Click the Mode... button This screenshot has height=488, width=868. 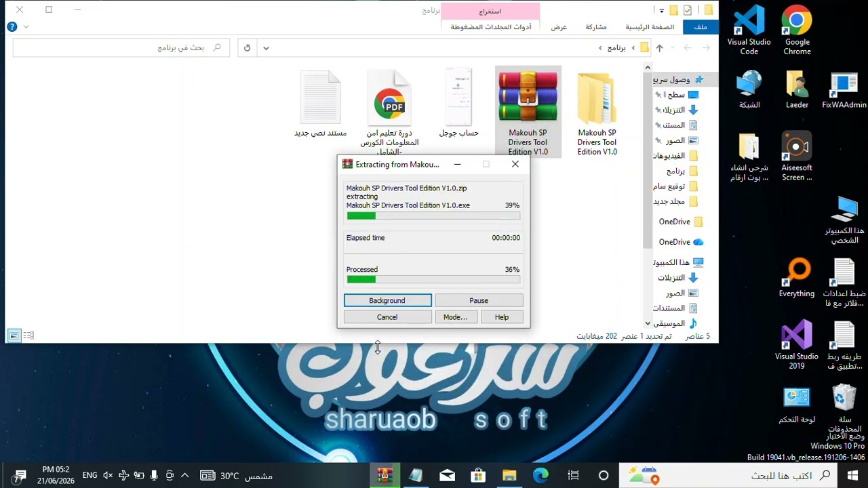455,317
